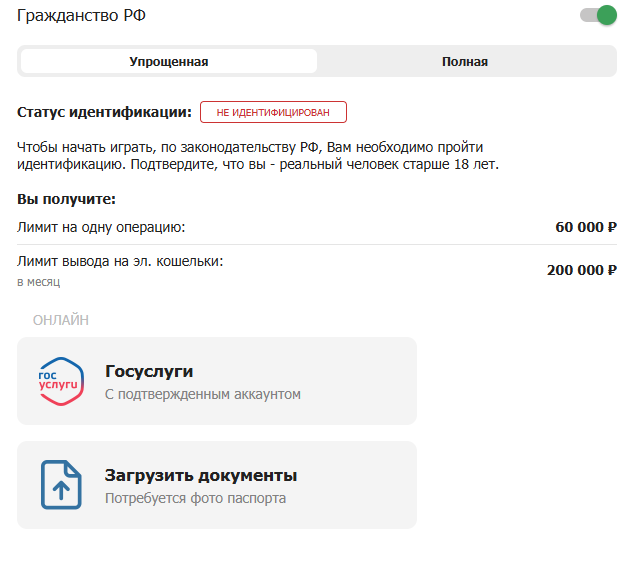Click the Вы получите heading
This screenshot has height=582, width=641.
click(x=66, y=199)
